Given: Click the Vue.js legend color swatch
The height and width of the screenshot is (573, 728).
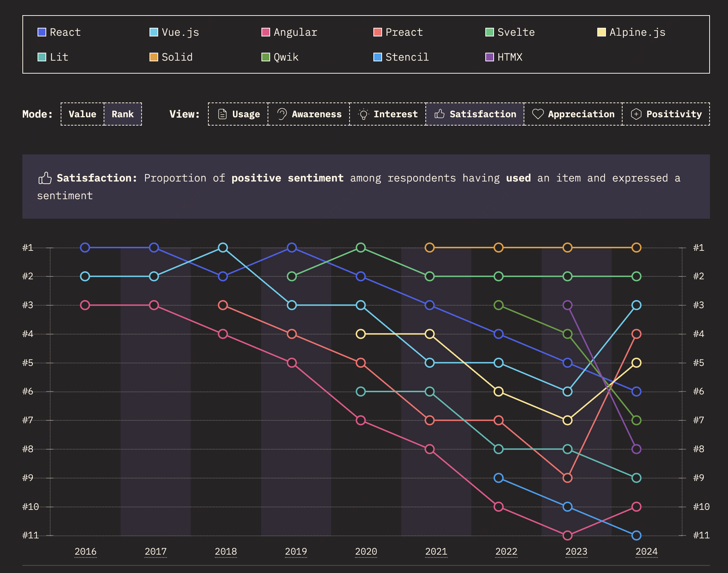Looking at the screenshot, I should (x=154, y=32).
